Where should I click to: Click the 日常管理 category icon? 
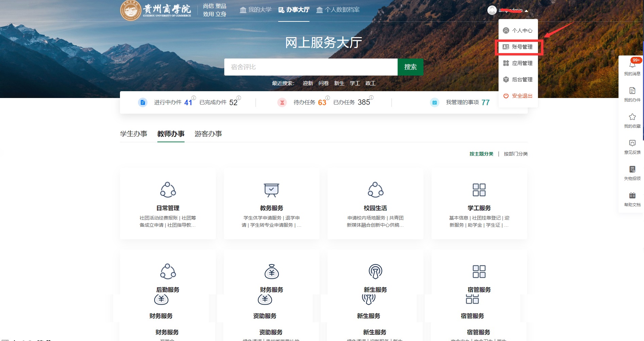click(x=168, y=190)
